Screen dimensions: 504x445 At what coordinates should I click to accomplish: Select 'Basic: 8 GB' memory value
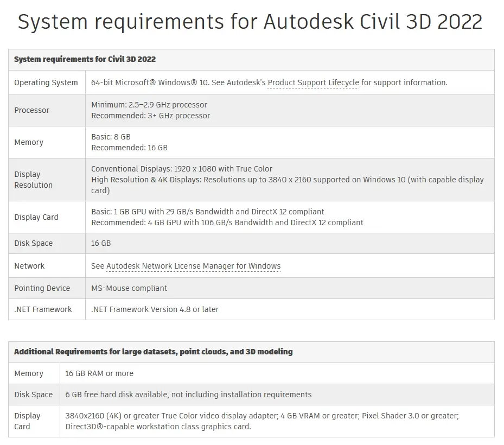(x=111, y=137)
